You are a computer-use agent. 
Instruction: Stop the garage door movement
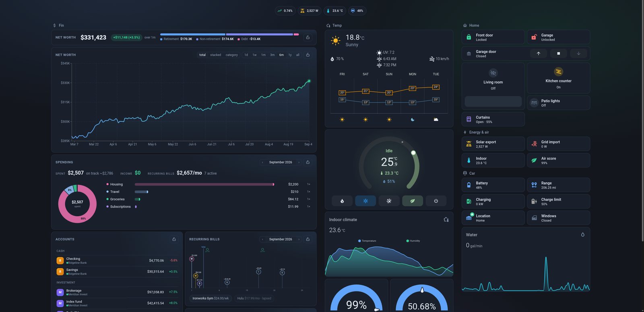point(558,53)
